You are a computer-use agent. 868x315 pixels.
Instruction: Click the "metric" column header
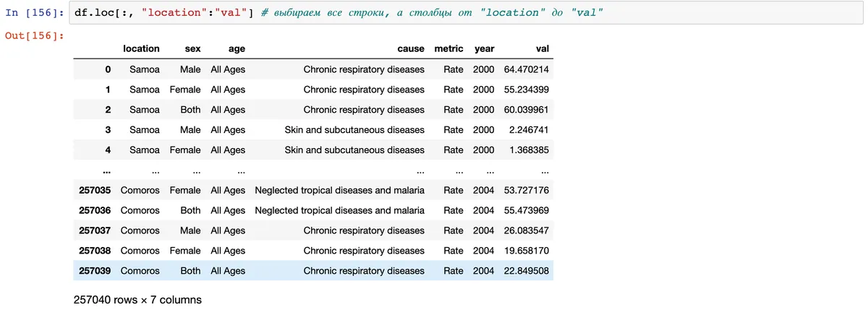point(448,49)
